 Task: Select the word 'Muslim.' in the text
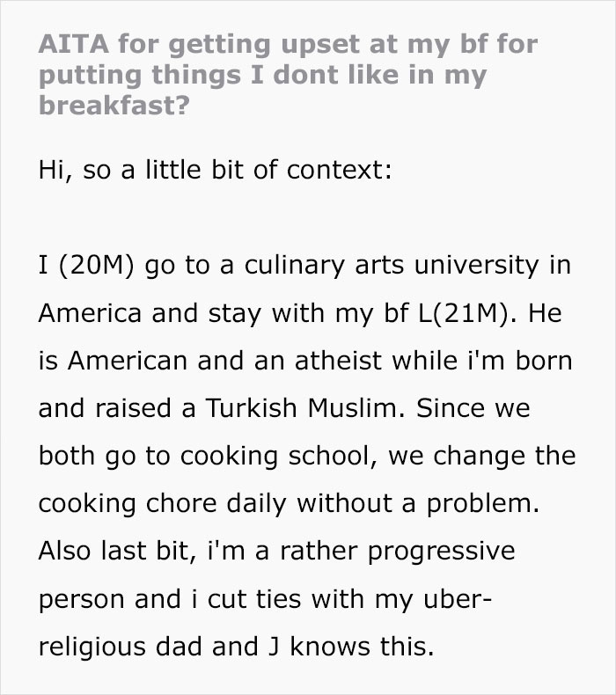[x=356, y=408]
